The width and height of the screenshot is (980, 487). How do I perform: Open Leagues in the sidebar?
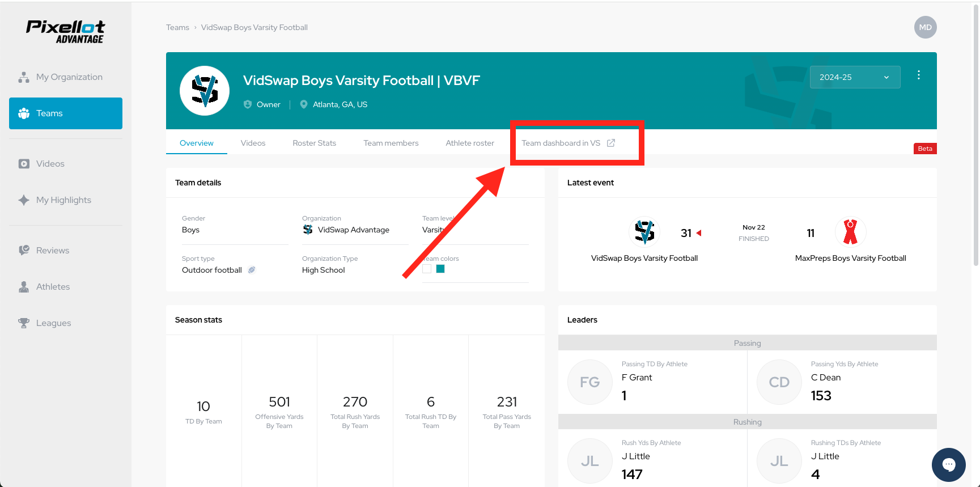click(x=66, y=323)
